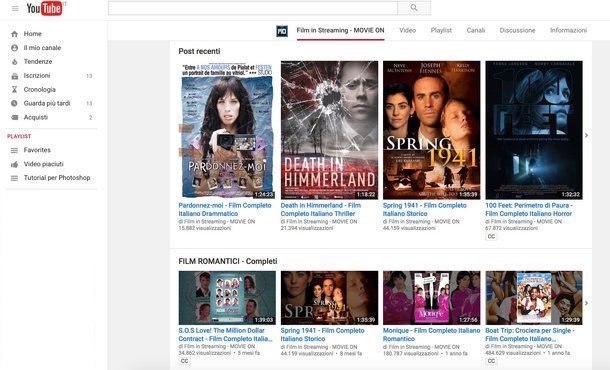This screenshot has width=610, height=370.
Task: Open the Death in Himmerland poster thumbnail
Action: point(329,130)
